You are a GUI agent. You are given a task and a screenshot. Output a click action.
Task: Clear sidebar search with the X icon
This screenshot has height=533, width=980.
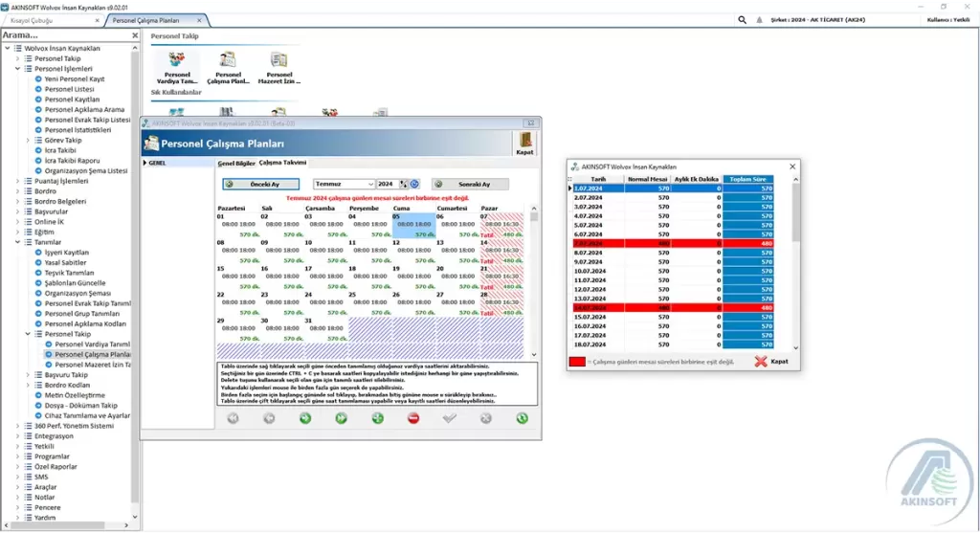[135, 35]
